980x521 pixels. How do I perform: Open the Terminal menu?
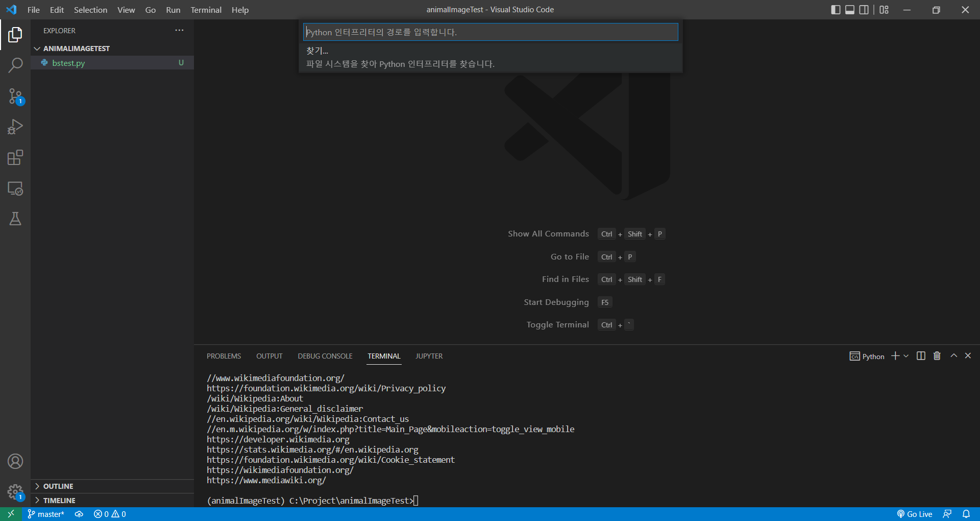pyautogui.click(x=206, y=9)
